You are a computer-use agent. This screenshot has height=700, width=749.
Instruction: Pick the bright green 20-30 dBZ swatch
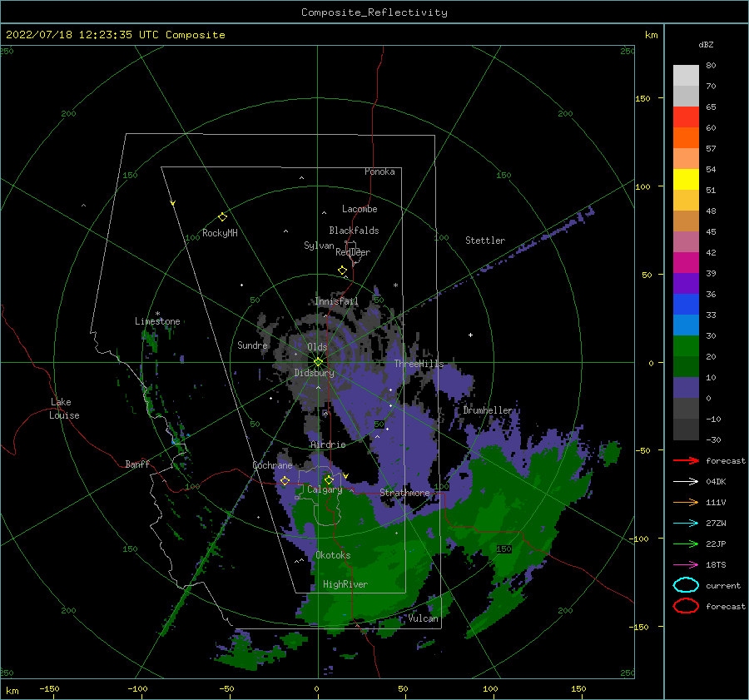pyautogui.click(x=686, y=346)
